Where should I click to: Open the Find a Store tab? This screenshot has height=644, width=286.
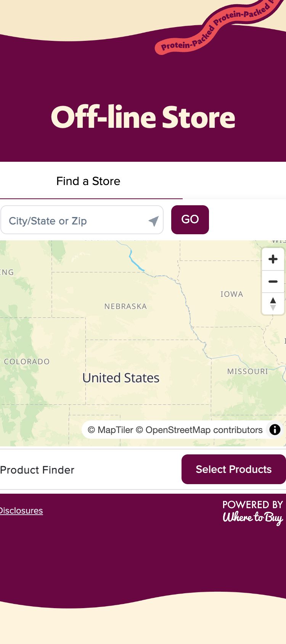(x=88, y=181)
